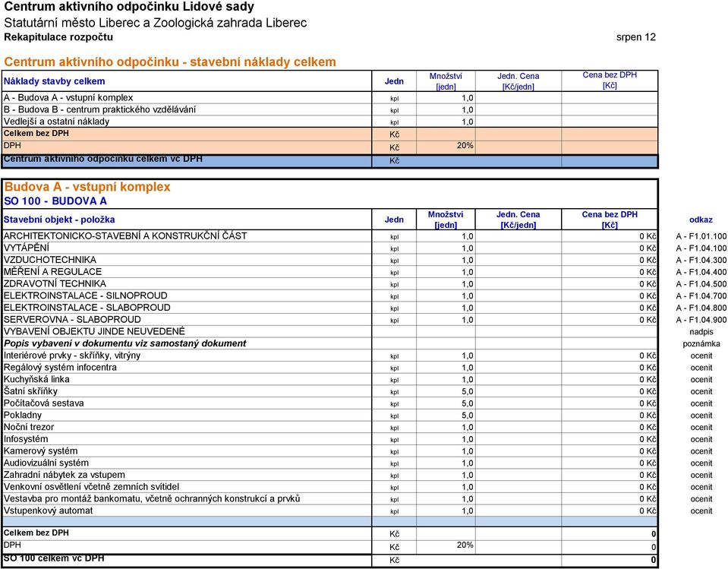Click 'Centrum aktivního odpočinku celkem vč DPH' blue row
The height and width of the screenshot is (569, 728).
(329, 161)
